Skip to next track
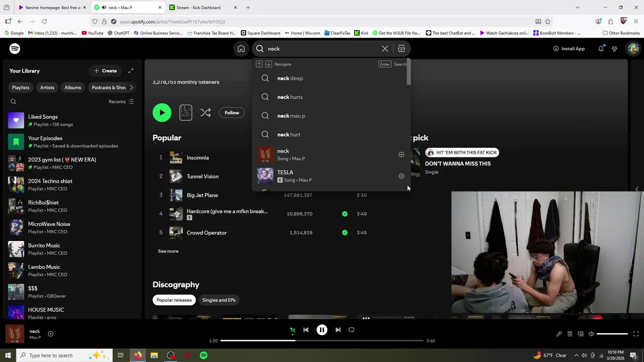The width and height of the screenshot is (644, 362). click(x=338, y=330)
